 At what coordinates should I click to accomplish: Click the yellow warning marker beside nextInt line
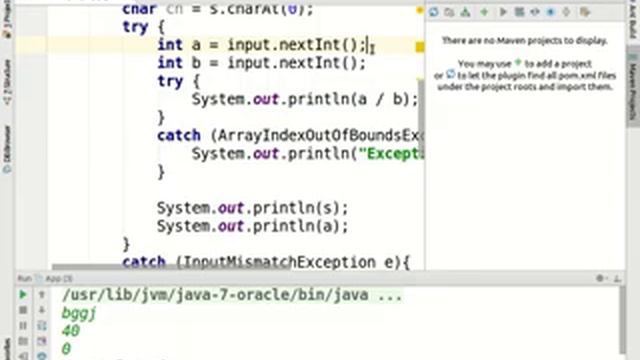click(420, 47)
